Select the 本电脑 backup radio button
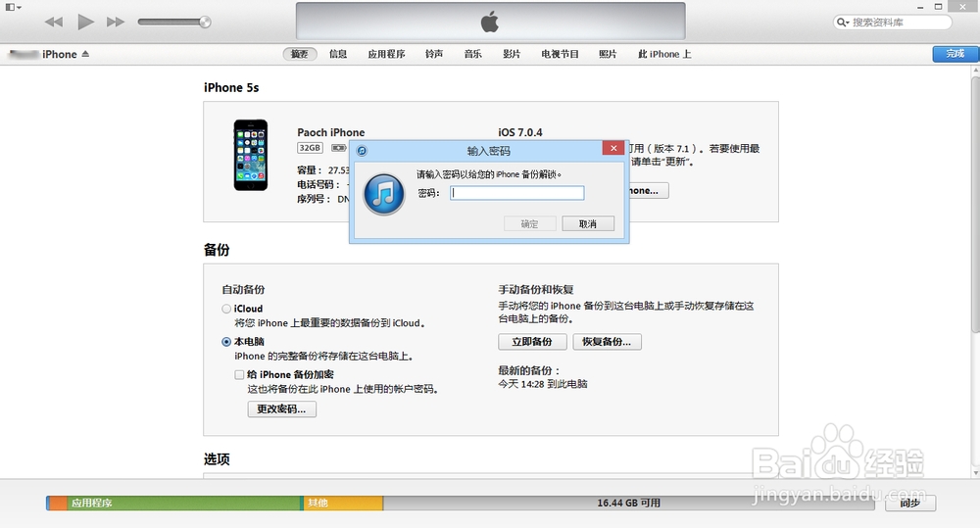 pyautogui.click(x=226, y=342)
